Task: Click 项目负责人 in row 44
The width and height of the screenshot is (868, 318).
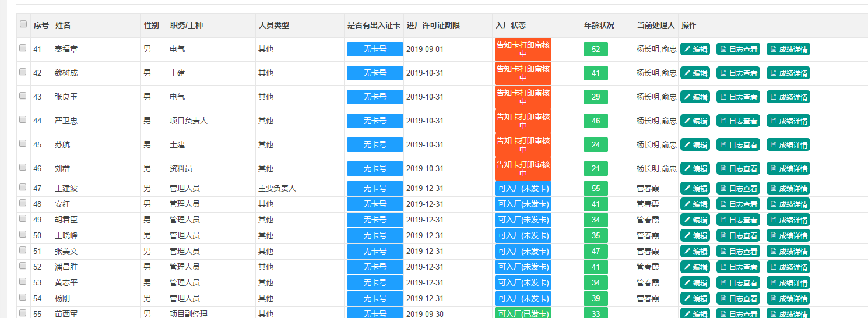Action: (x=188, y=121)
